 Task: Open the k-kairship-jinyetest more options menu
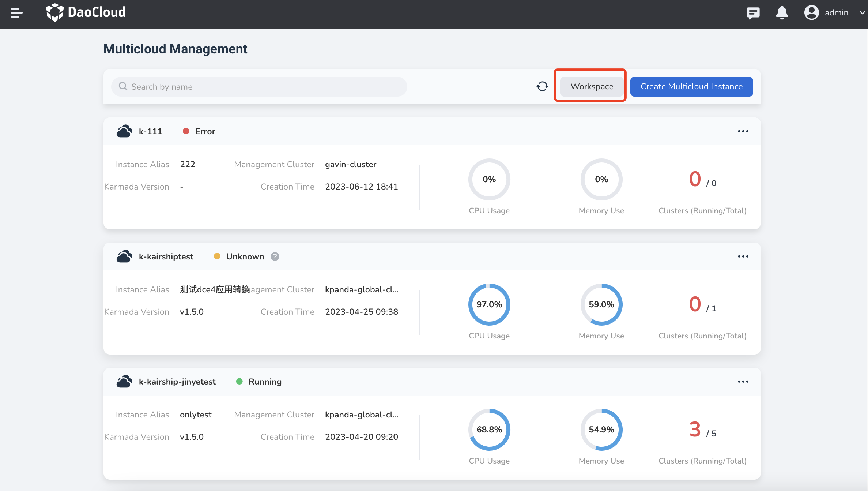click(x=743, y=382)
